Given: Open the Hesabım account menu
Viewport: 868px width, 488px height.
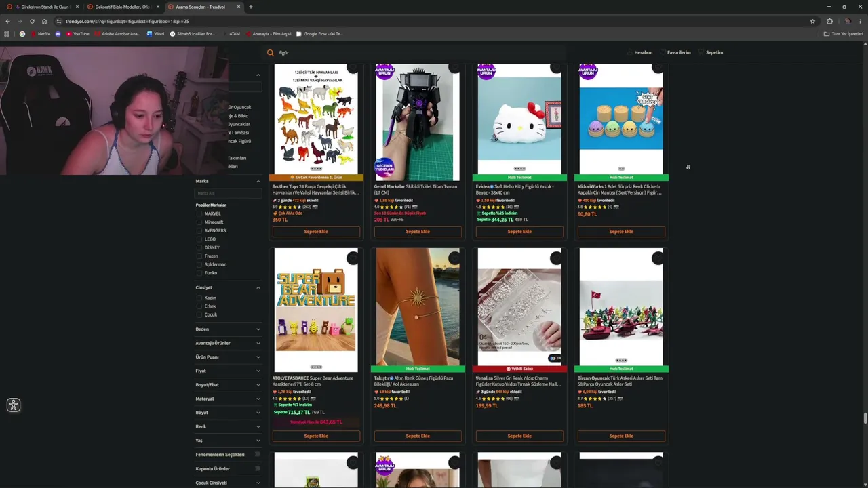Looking at the screenshot, I should (x=641, y=52).
